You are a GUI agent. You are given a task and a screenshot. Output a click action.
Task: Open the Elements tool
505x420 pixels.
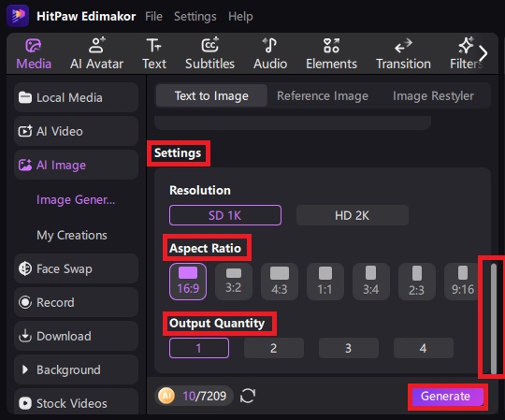[331, 53]
